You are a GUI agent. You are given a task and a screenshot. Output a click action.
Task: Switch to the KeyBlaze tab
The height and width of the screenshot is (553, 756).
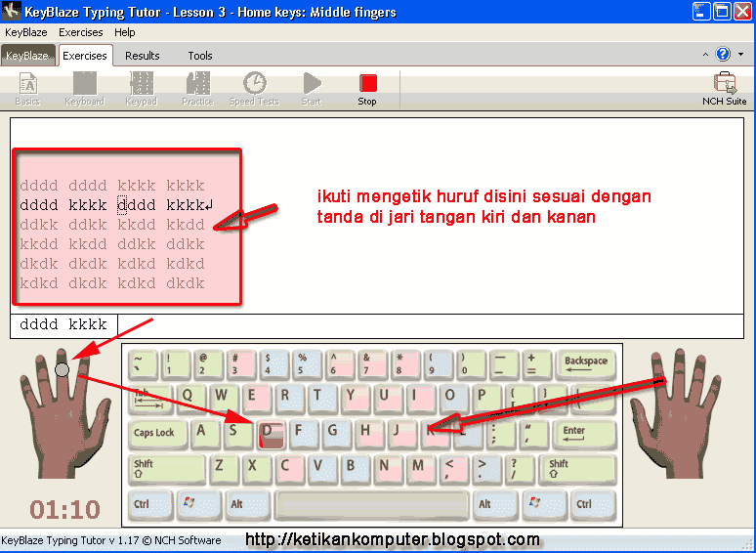pos(27,56)
